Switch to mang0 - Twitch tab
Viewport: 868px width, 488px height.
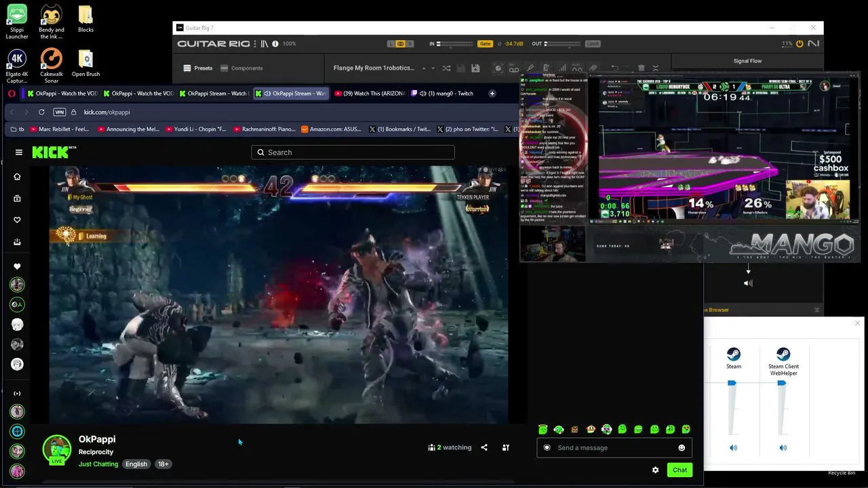(443, 94)
